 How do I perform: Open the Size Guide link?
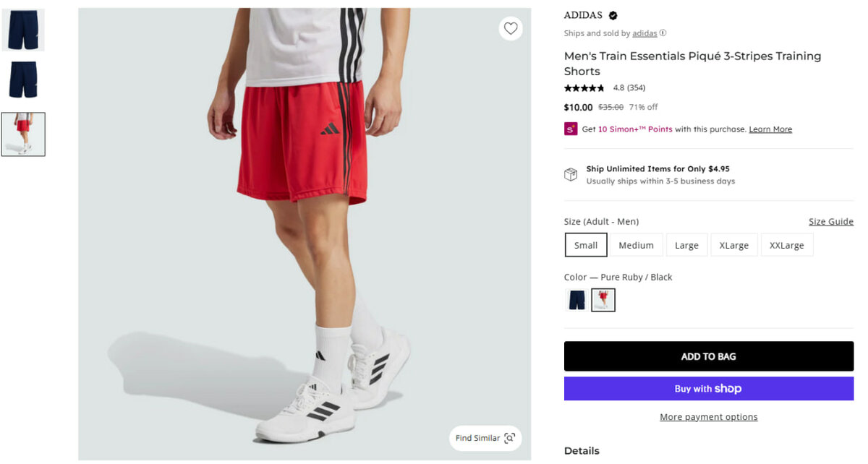tap(830, 222)
